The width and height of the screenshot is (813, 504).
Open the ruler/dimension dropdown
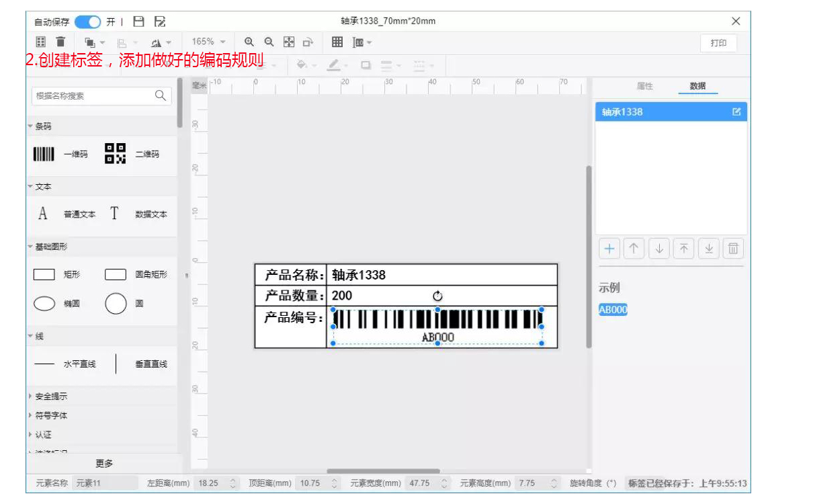(362, 42)
